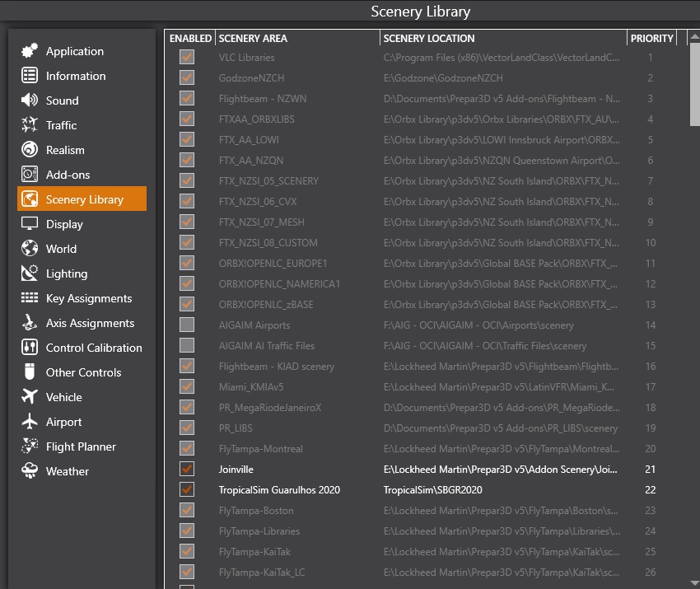Select the FTXAA_ORBXLIBS scenery area
Screen dimensions: 700x589
(256, 119)
